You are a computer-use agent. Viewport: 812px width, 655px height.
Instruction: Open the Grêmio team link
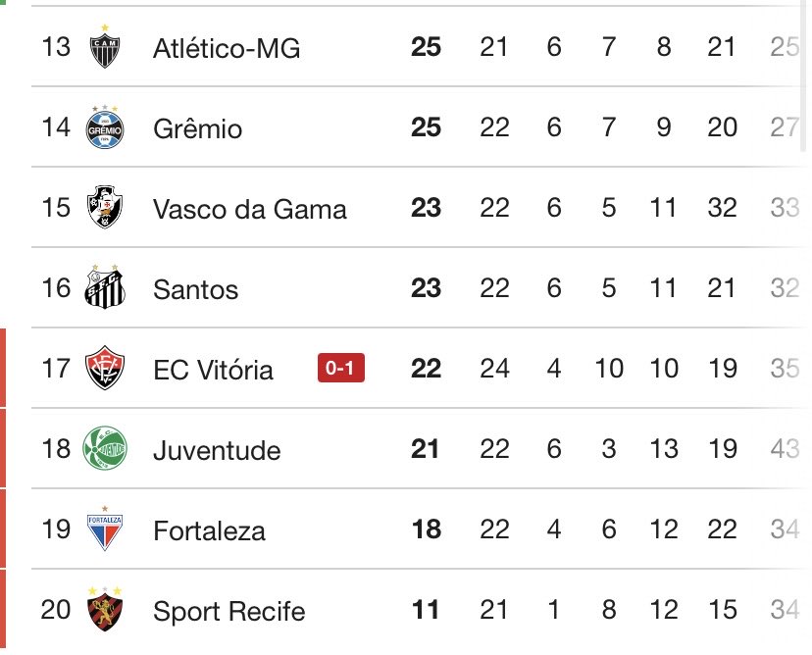pos(197,128)
